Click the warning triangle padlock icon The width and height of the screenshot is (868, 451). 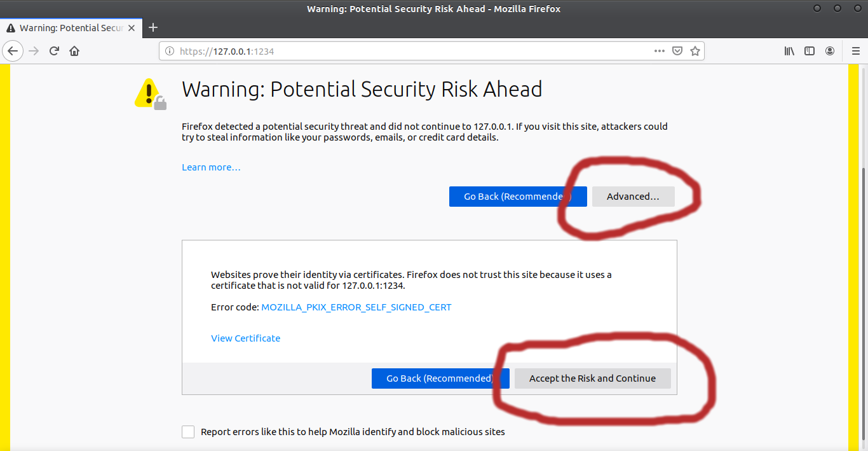point(151,93)
